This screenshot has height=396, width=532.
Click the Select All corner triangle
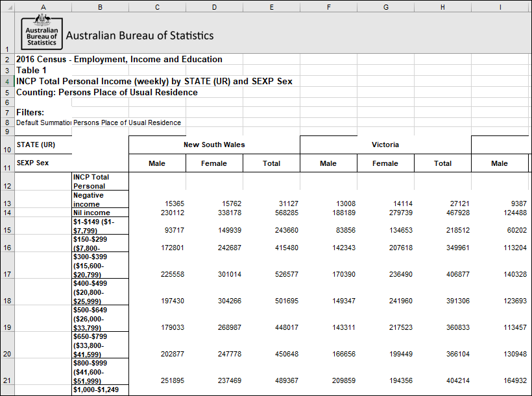(x=6, y=6)
